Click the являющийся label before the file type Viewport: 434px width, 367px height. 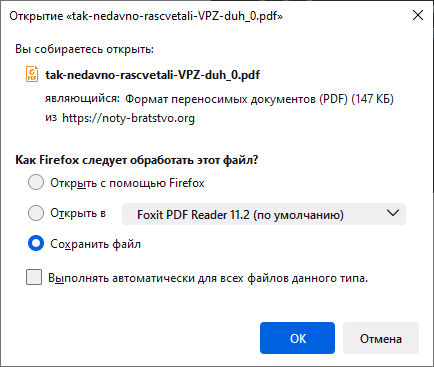pyautogui.click(x=82, y=98)
